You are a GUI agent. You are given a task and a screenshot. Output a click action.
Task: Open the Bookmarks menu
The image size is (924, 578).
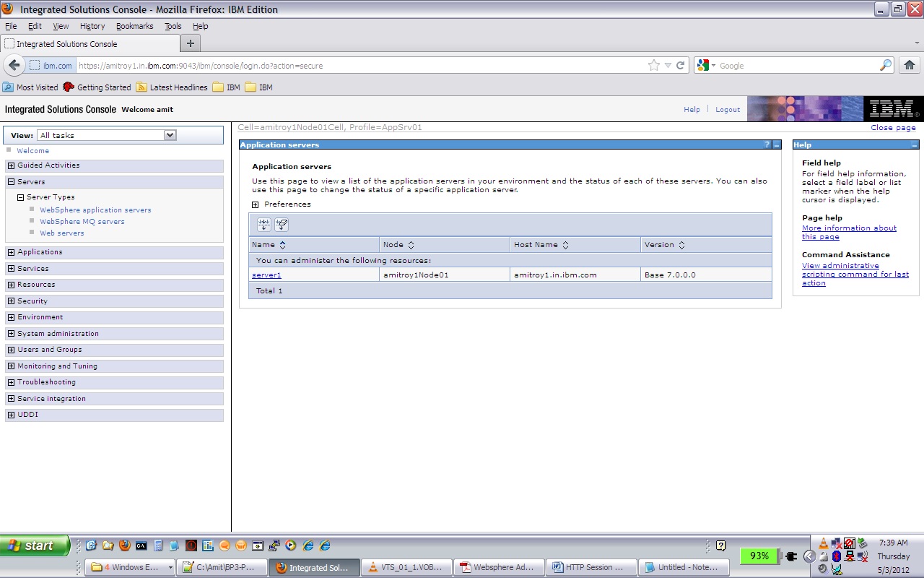click(x=135, y=26)
